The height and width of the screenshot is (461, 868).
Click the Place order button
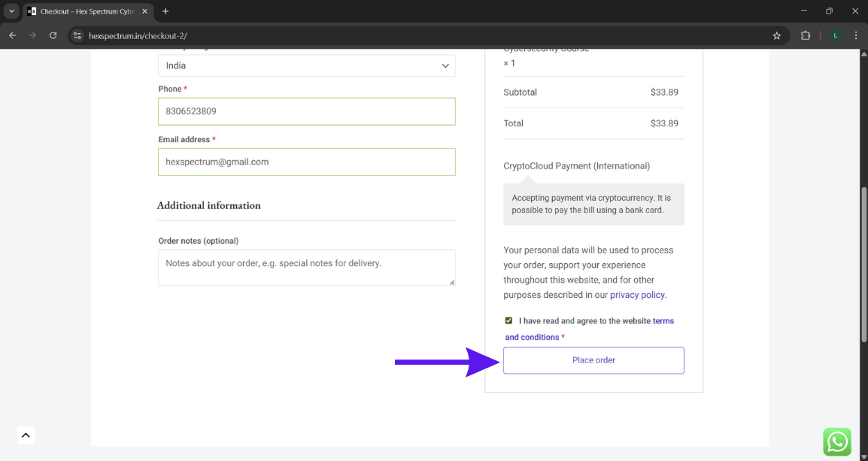[x=593, y=360]
